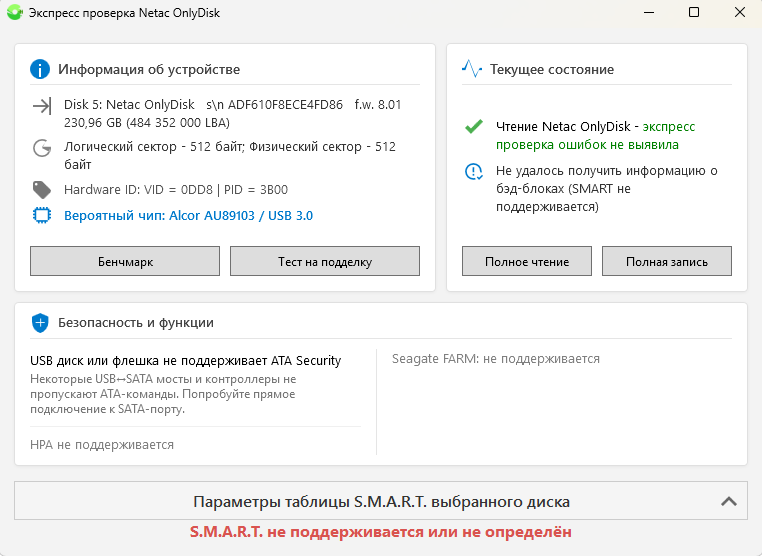Click the sector size circular icon
The width and height of the screenshot is (762, 556).
42,148
